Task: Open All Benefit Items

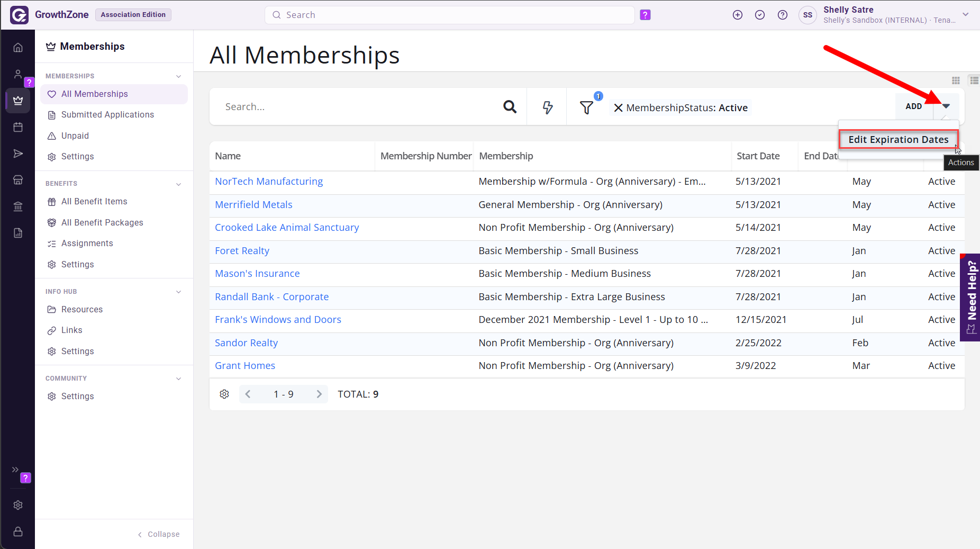Action: (x=94, y=202)
